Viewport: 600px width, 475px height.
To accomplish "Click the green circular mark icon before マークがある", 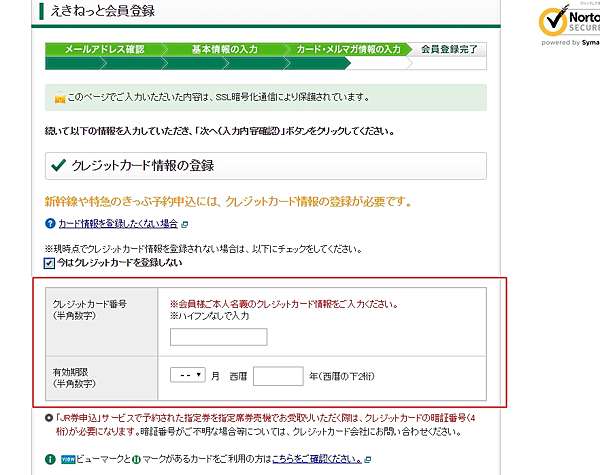I will point(136,459).
